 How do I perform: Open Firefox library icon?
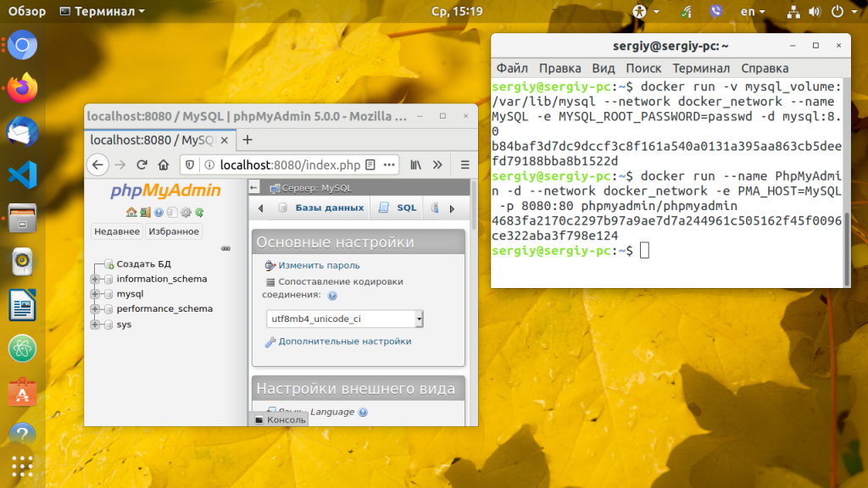click(x=415, y=165)
